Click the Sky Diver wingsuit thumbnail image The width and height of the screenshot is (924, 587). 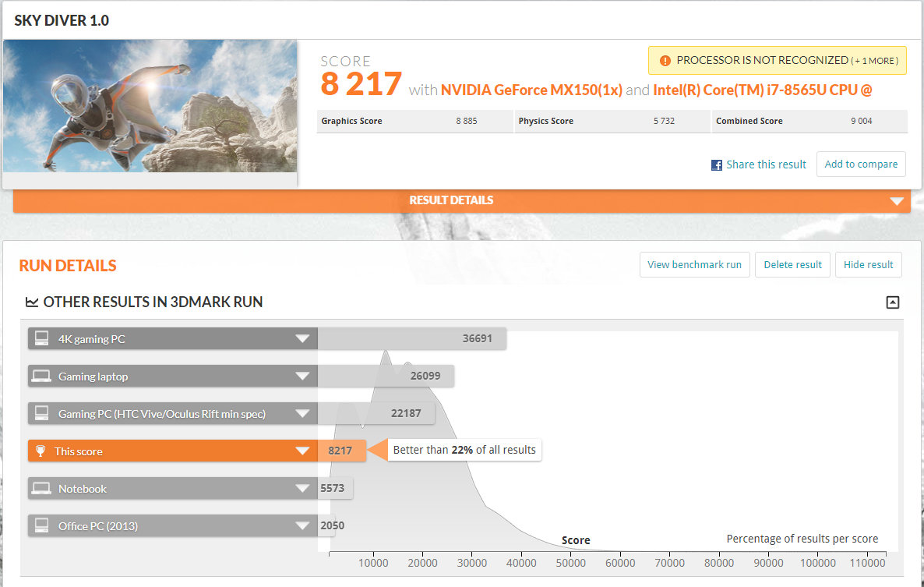150,106
